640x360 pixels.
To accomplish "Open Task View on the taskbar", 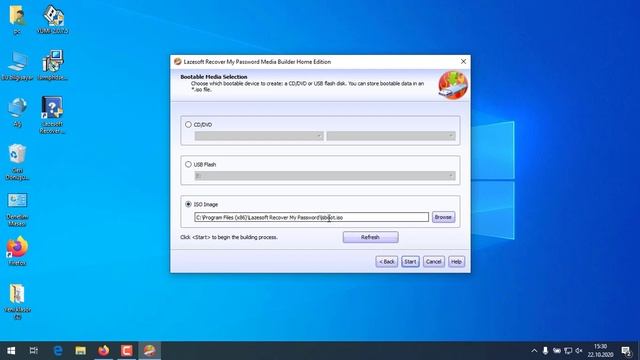I will click(x=34, y=351).
